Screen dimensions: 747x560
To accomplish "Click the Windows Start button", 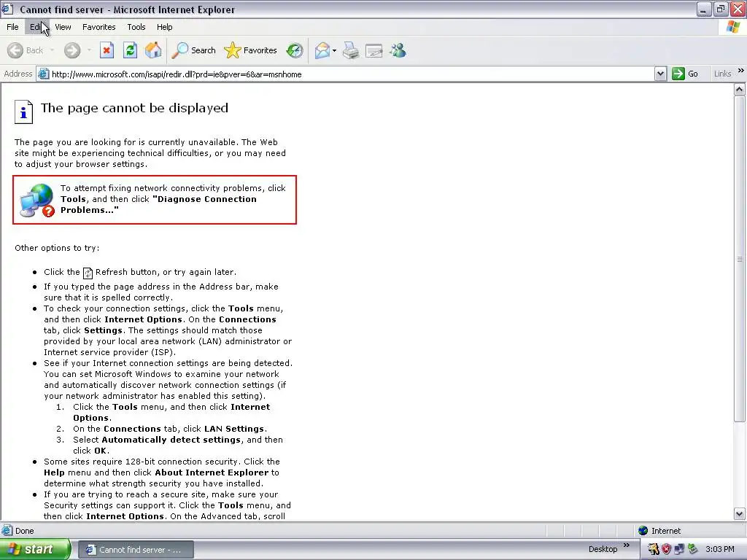I will tap(35, 550).
